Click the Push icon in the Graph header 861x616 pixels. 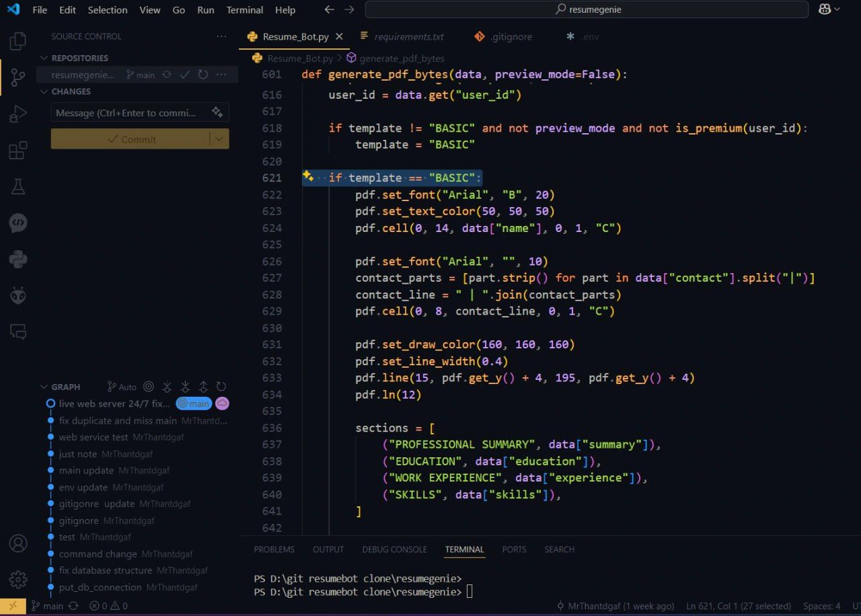pos(203,387)
